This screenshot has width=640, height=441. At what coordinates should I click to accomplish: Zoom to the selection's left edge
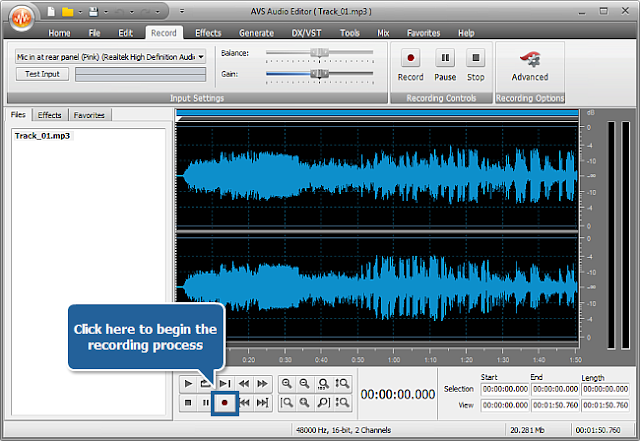(287, 403)
